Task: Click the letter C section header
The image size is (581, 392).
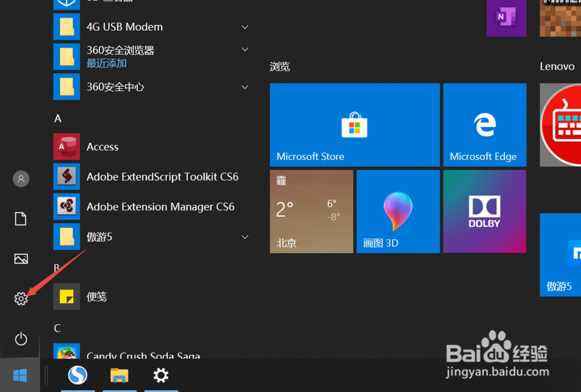Action: tap(58, 328)
